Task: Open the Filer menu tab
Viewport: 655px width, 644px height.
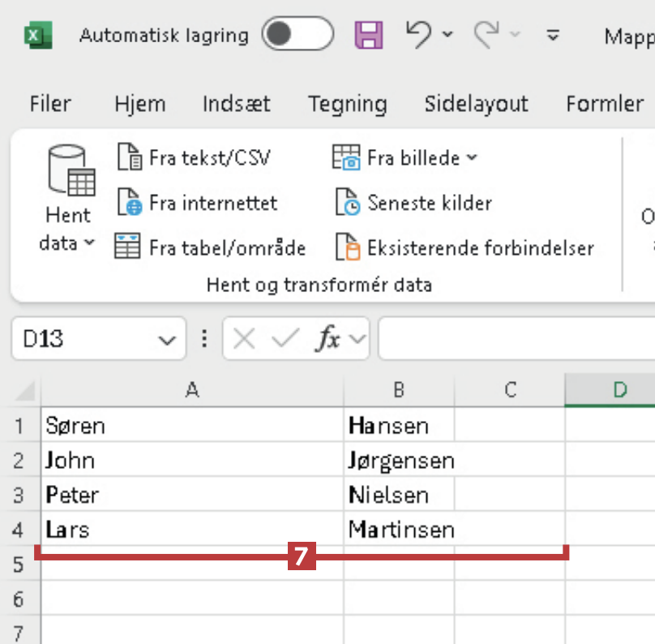Action: coord(50,104)
